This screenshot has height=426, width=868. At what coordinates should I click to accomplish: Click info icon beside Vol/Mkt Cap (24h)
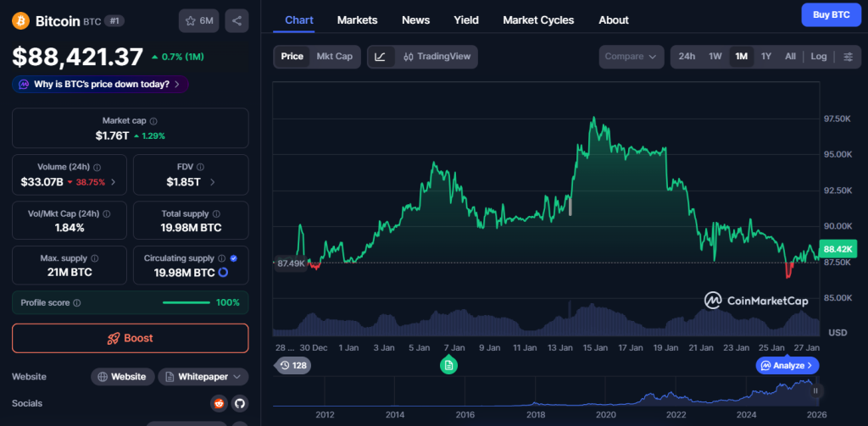pyautogui.click(x=106, y=213)
